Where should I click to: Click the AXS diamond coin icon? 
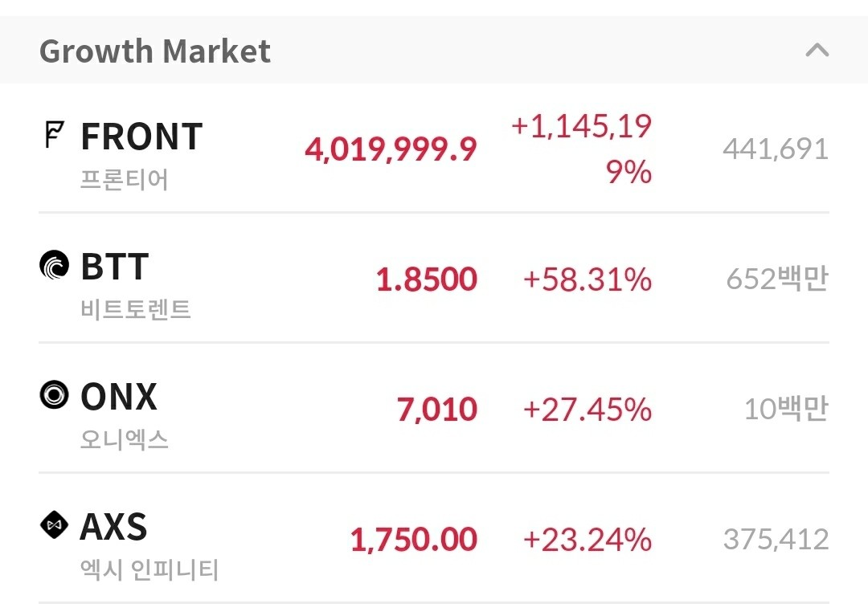pyautogui.click(x=54, y=526)
